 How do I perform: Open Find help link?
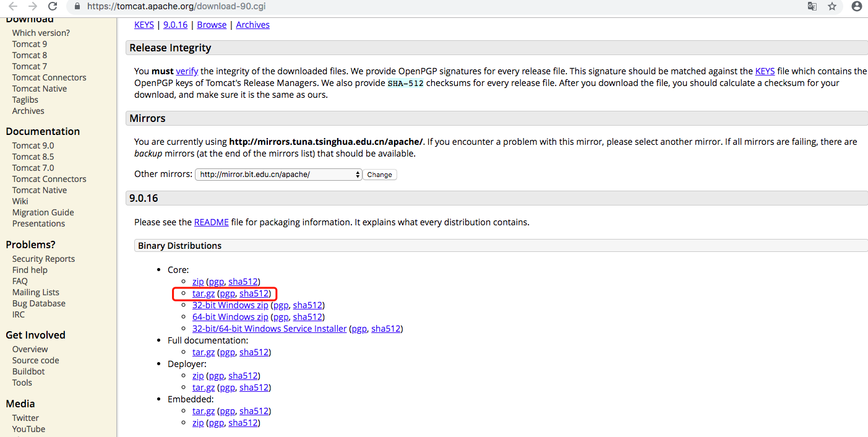pos(30,270)
